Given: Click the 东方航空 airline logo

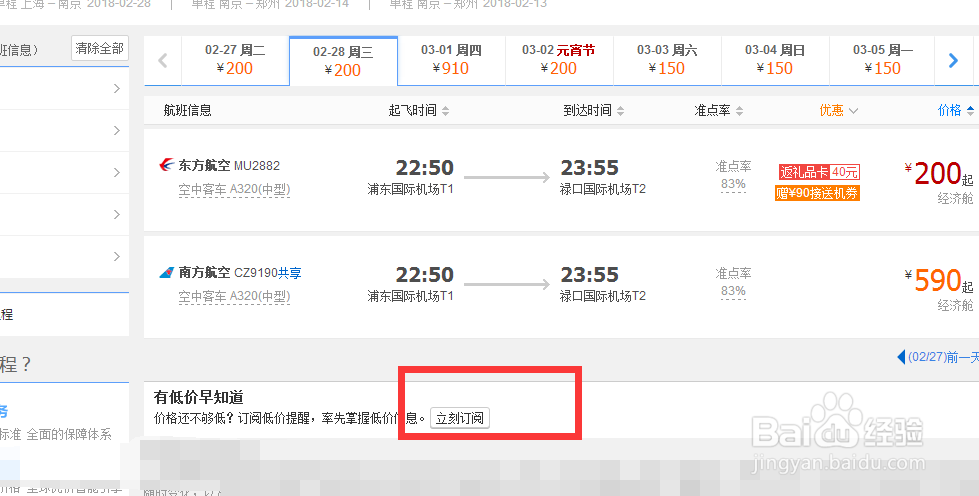Looking at the screenshot, I should [x=167, y=165].
